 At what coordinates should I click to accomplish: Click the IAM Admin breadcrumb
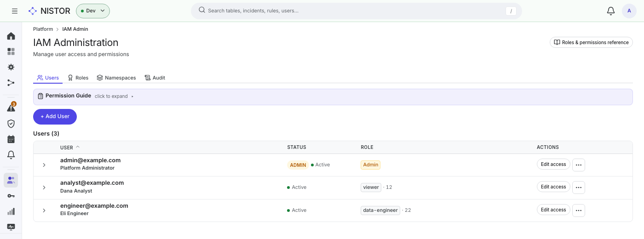75,29
